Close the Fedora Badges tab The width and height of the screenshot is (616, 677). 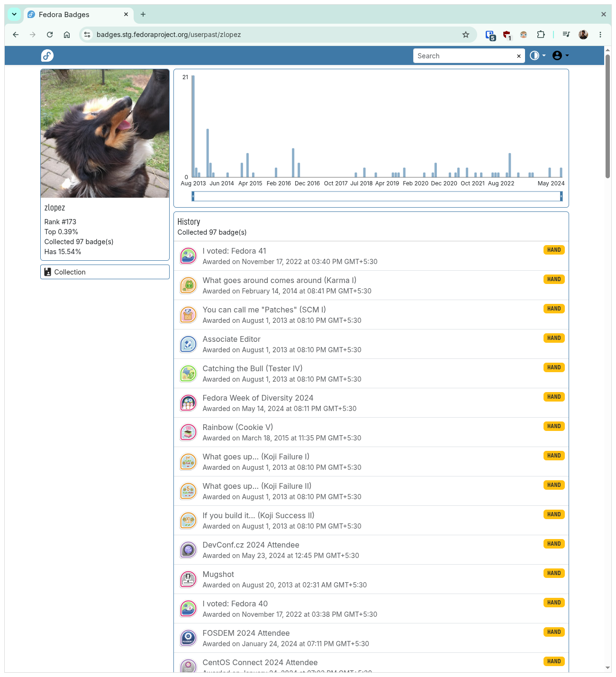126,15
